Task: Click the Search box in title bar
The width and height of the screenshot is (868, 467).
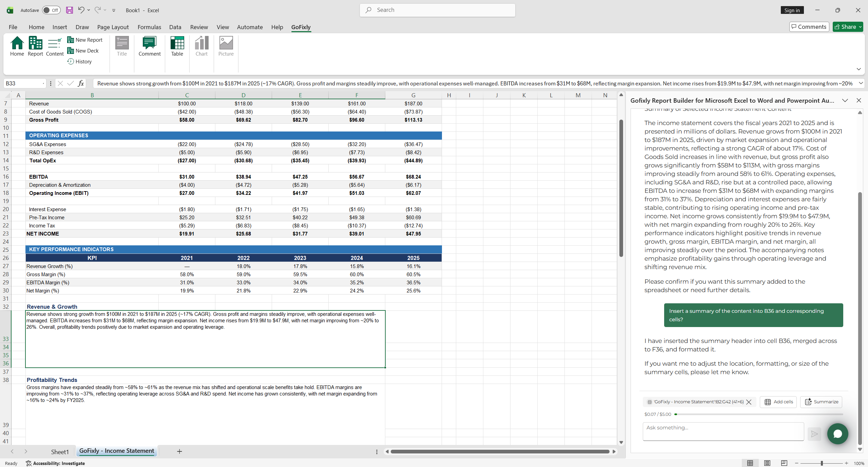Action: [x=437, y=10]
